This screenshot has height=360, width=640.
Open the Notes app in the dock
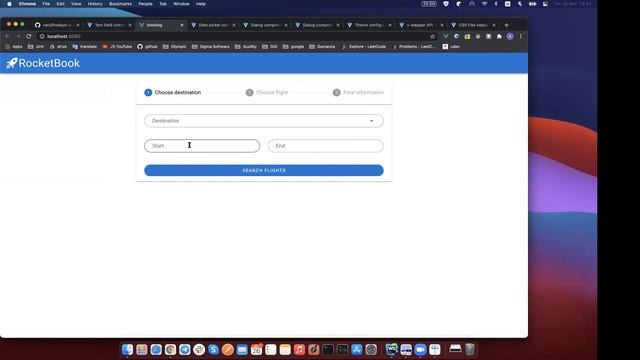(x=285, y=350)
